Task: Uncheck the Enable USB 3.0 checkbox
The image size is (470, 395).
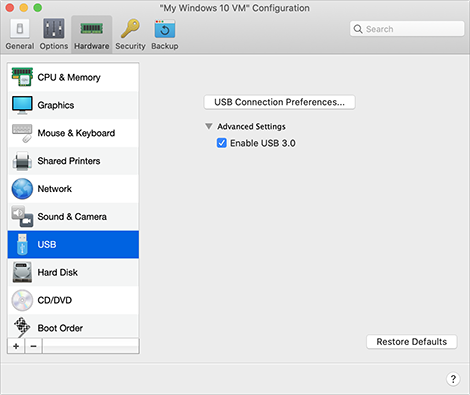Action: 222,143
